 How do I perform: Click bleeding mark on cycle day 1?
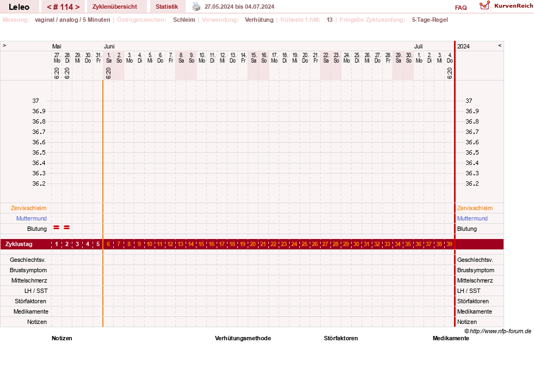tap(57, 227)
